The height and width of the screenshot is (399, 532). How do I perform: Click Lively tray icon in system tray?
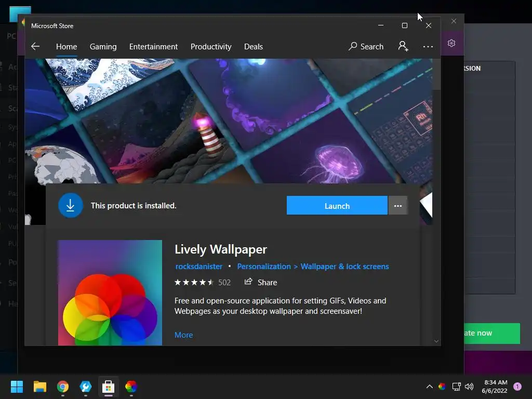pos(442,387)
